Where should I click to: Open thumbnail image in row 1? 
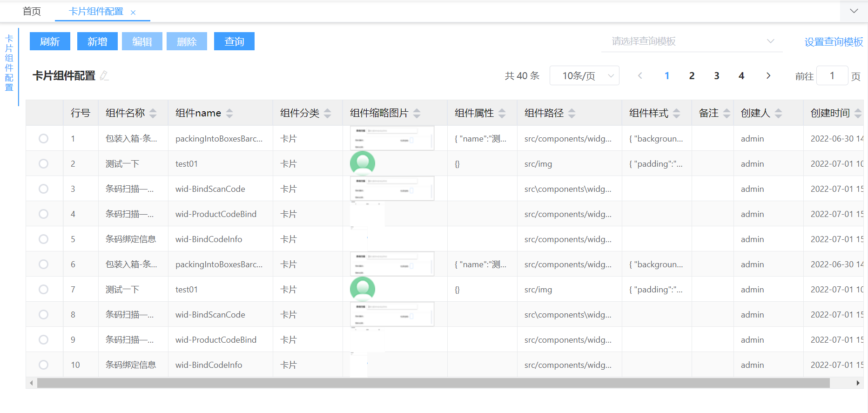pyautogui.click(x=392, y=138)
